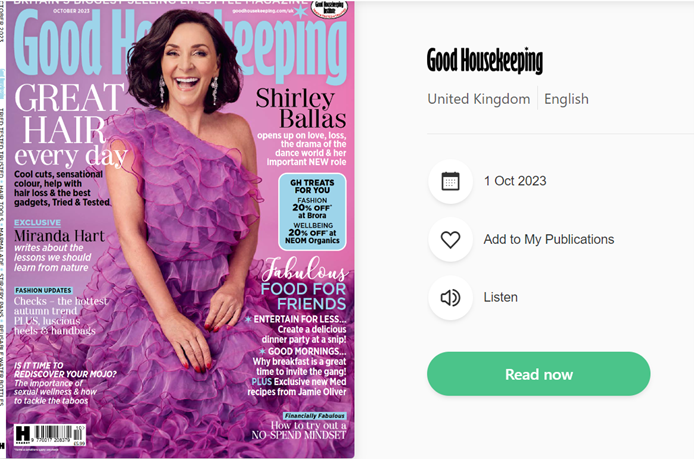Click the barcode on the cover

point(50,435)
